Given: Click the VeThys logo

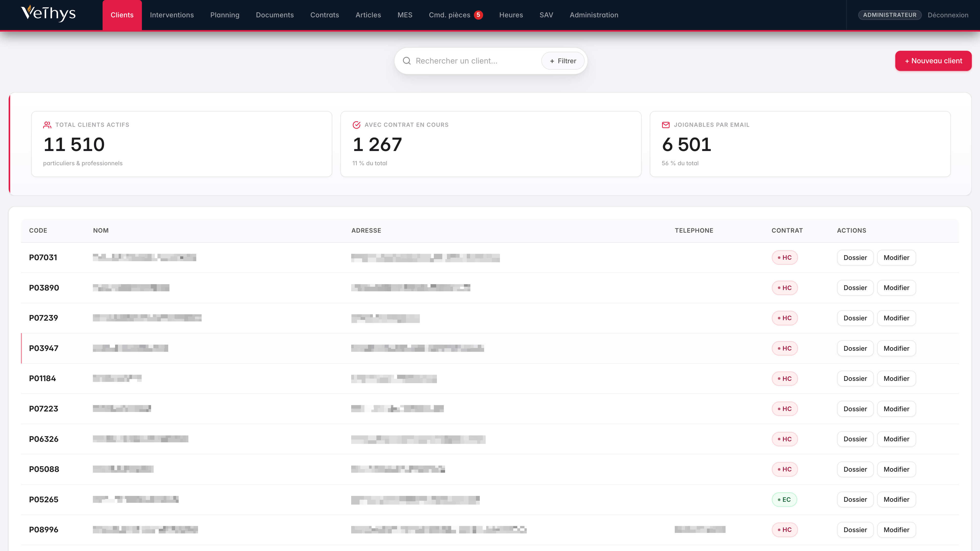Looking at the screenshot, I should [48, 14].
